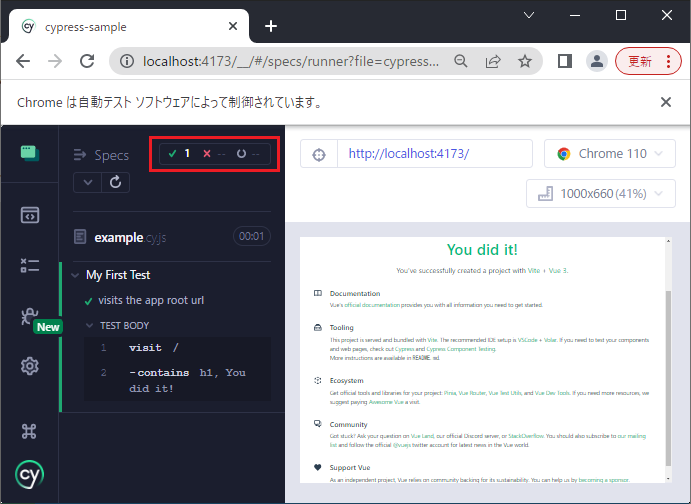Open the tab search chevron in title bar
Screen dimensions: 691x504
pos(529,15)
